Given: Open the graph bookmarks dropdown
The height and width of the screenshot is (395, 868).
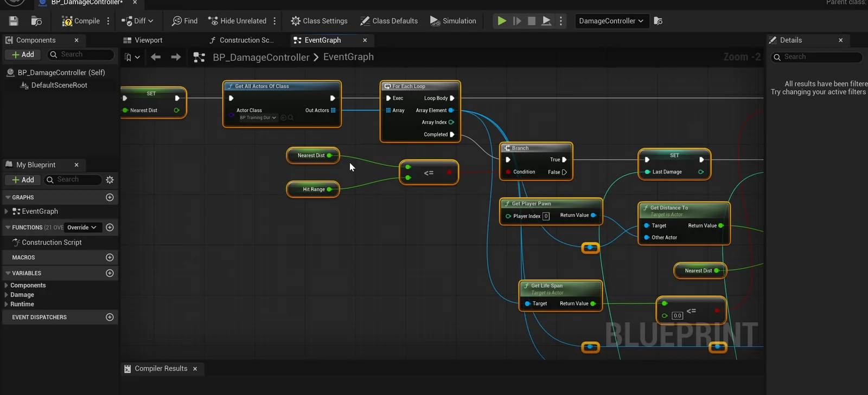Looking at the screenshot, I should pyautogui.click(x=132, y=57).
